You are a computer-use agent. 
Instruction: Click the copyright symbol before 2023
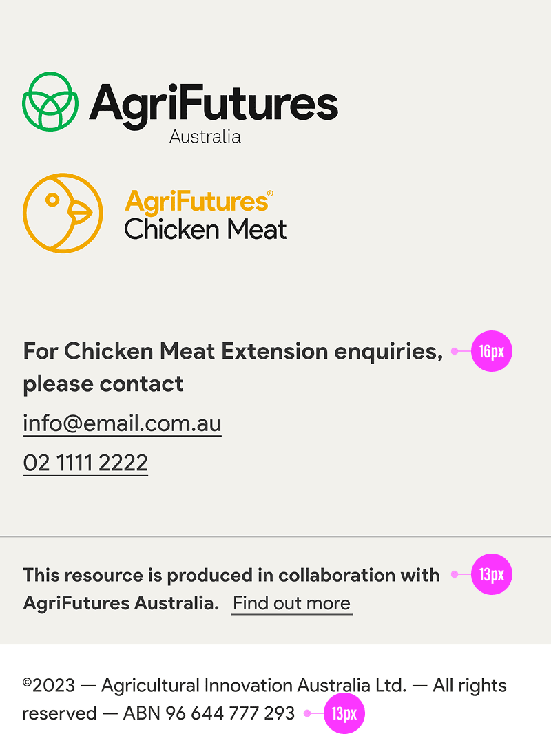[27, 683]
